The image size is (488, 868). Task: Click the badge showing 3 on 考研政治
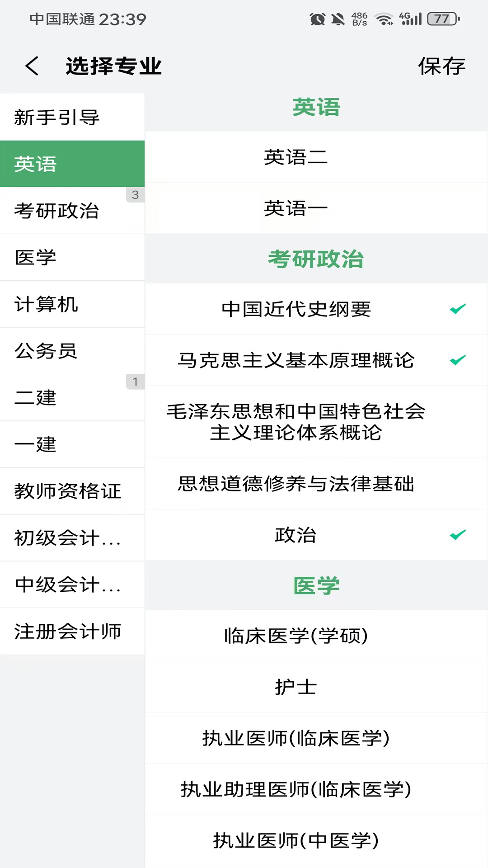point(135,195)
